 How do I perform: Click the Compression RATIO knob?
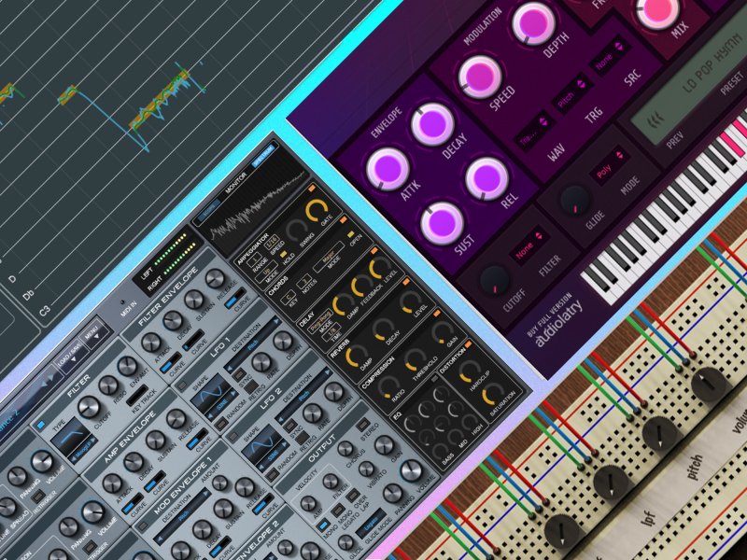(389, 385)
